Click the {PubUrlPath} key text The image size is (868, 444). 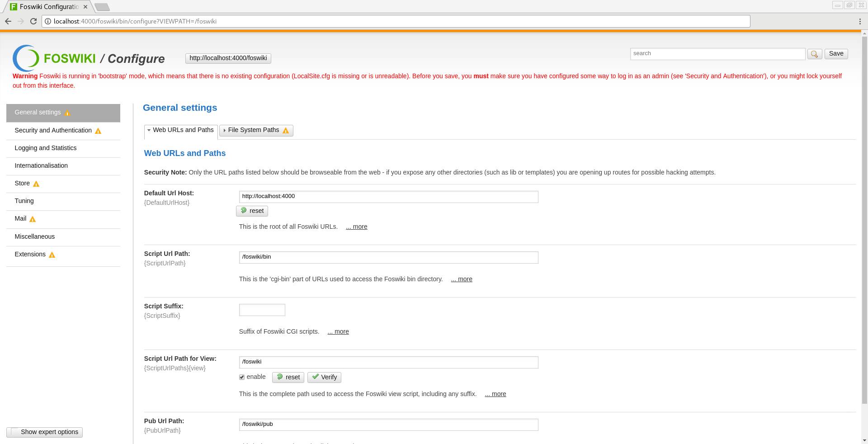click(162, 430)
